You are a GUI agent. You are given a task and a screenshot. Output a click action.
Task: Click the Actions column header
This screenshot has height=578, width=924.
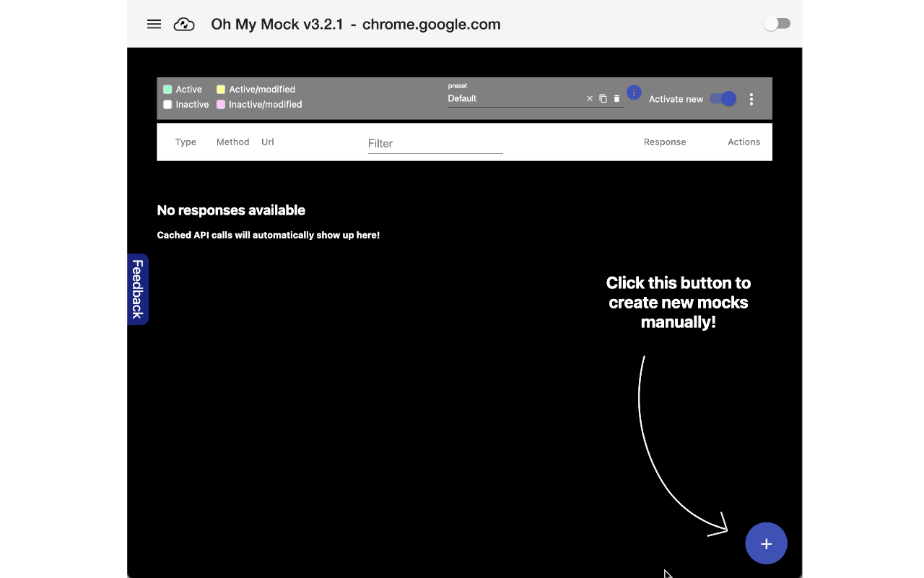pyautogui.click(x=744, y=142)
